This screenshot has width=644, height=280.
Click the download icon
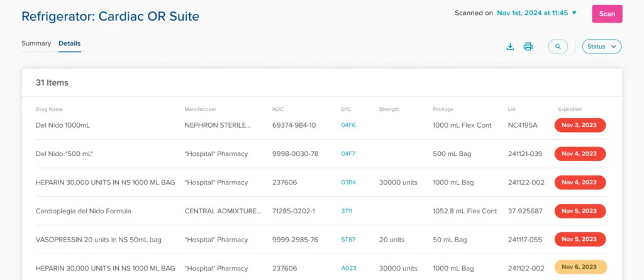(510, 47)
